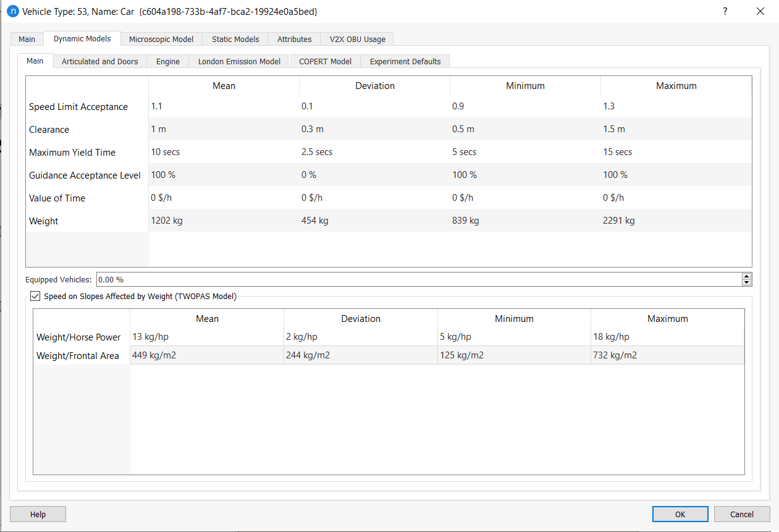Switch to the Experiment Defaults sub-tab
This screenshot has width=779, height=532.
coord(405,61)
